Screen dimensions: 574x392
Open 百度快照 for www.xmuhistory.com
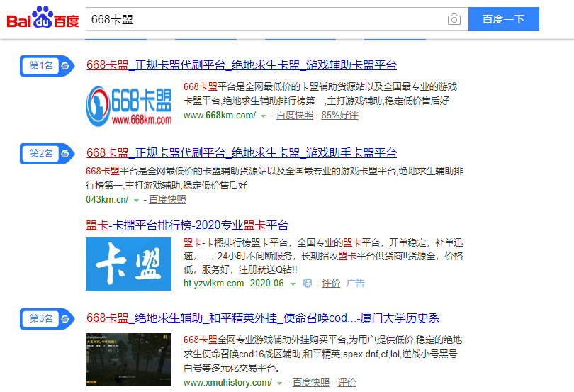click(311, 383)
